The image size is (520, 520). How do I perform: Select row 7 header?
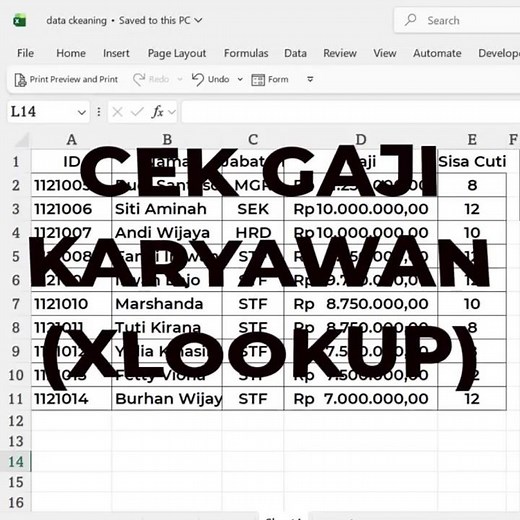(16, 304)
